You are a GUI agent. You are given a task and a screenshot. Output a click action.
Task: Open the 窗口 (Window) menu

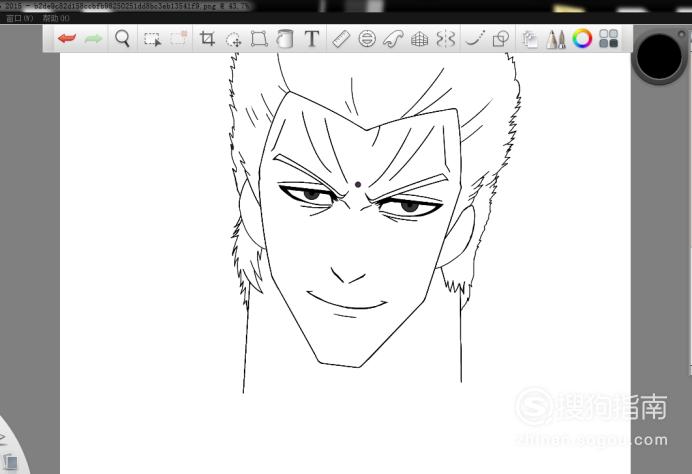(x=19, y=18)
